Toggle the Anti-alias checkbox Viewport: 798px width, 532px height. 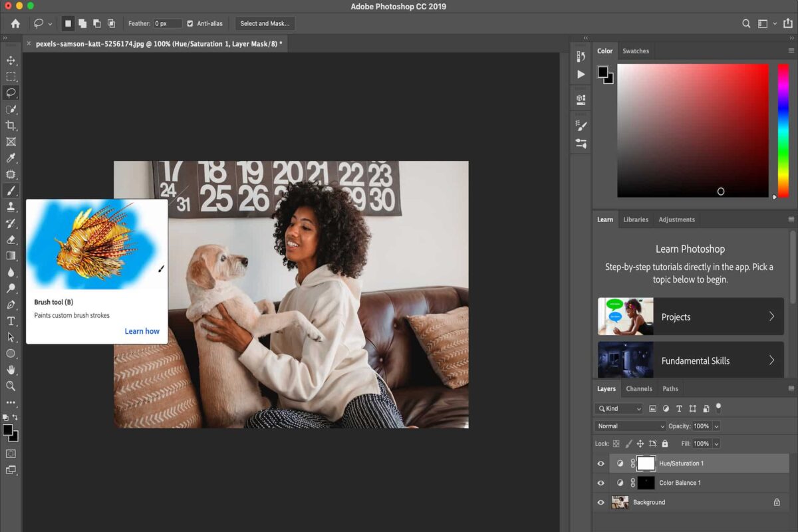coord(190,23)
